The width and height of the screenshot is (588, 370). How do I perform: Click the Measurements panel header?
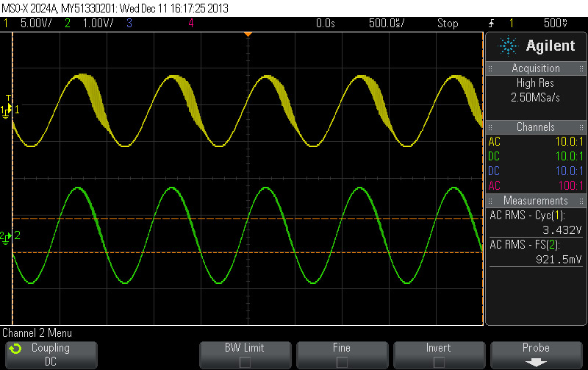[536, 201]
